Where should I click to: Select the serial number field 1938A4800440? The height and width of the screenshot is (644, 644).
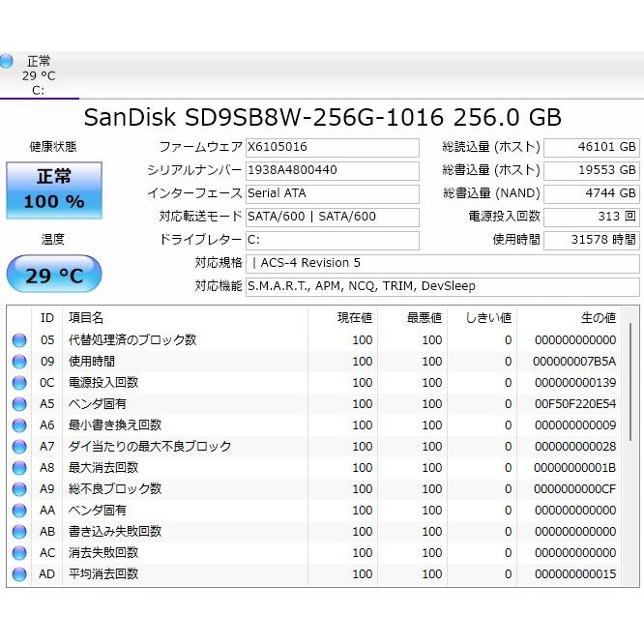332,170
